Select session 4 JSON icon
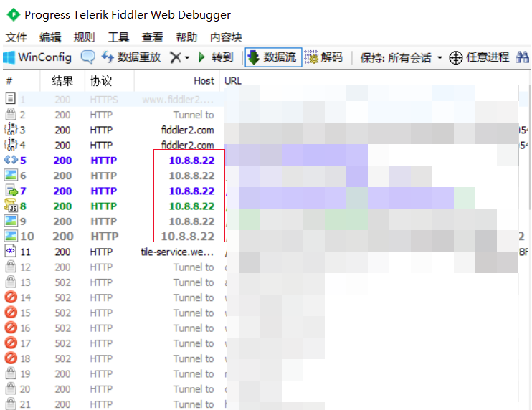Screen dimensions: 532x410 click(x=10, y=145)
